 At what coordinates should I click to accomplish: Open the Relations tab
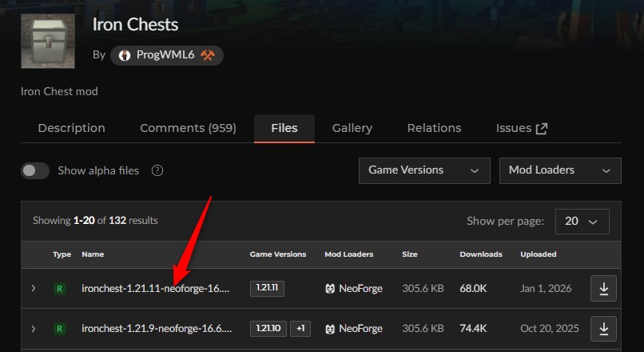pyautogui.click(x=434, y=128)
